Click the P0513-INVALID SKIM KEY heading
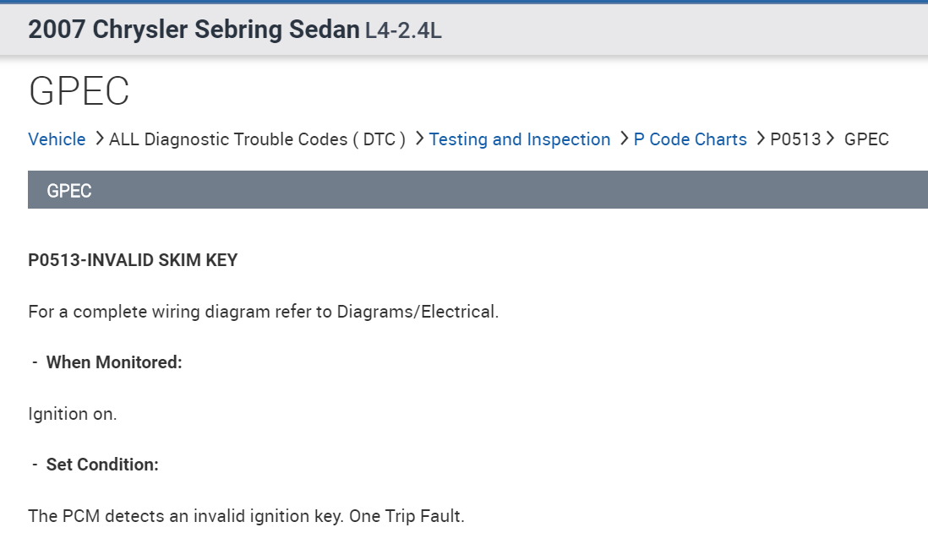Image resolution: width=928 pixels, height=560 pixels. click(x=133, y=260)
